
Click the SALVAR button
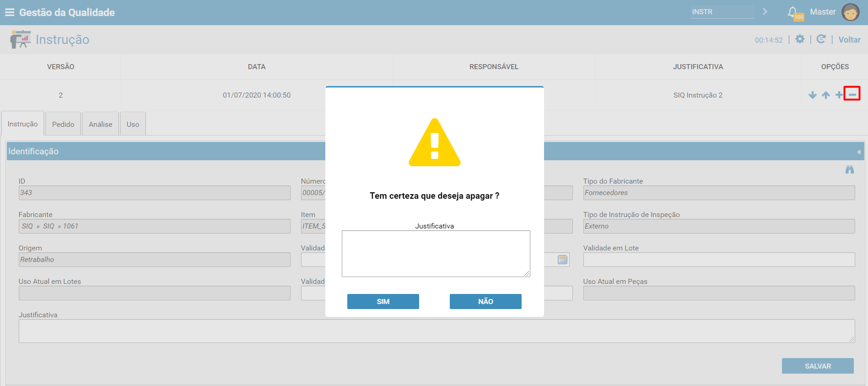[x=818, y=366]
